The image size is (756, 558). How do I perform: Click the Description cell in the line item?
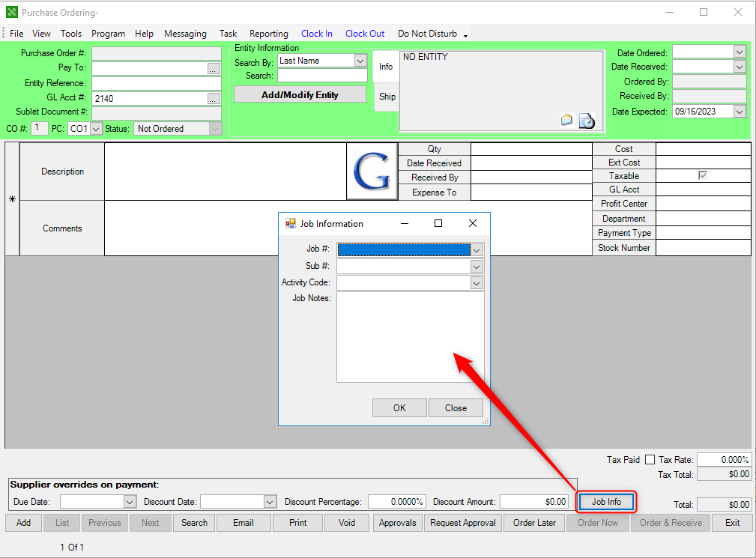[226, 172]
